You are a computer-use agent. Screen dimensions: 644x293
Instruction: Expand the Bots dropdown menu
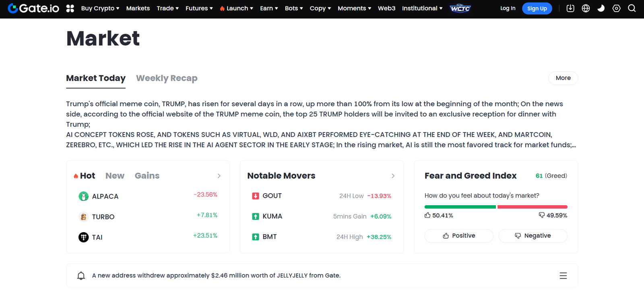click(294, 8)
